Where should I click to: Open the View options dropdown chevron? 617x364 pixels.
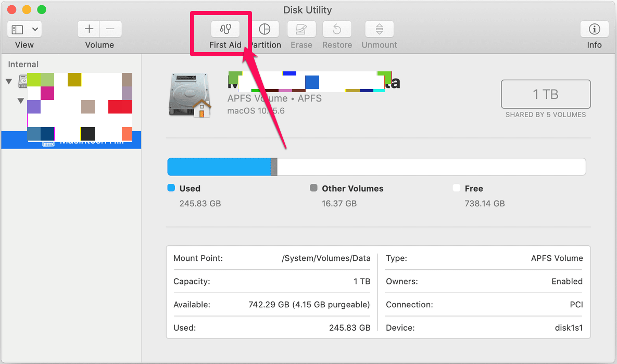[x=34, y=29]
